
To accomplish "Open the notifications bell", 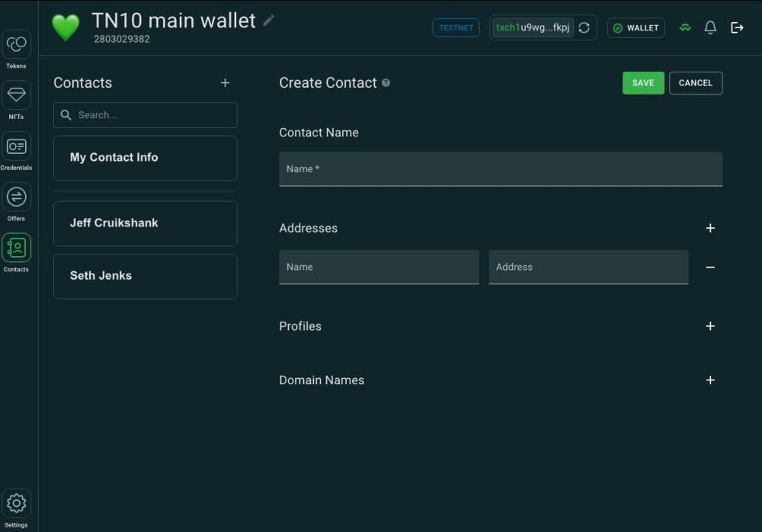I will pos(710,27).
